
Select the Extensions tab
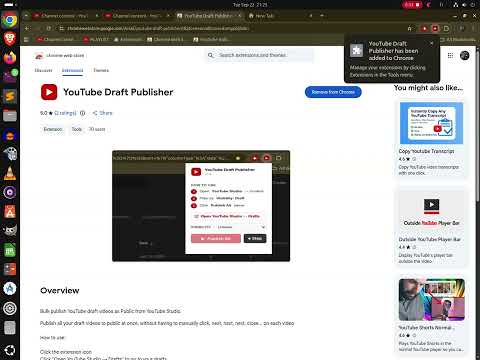(x=72, y=70)
